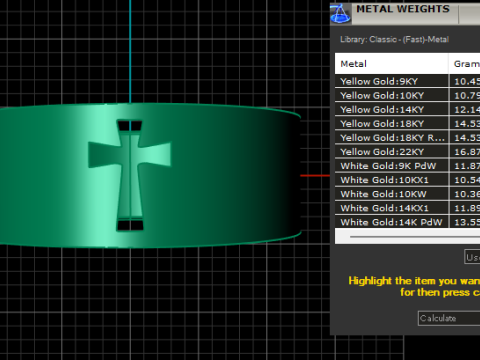Screen dimensions: 480x360
Task: Click the Calculate button
Action: pyautogui.click(x=449, y=318)
